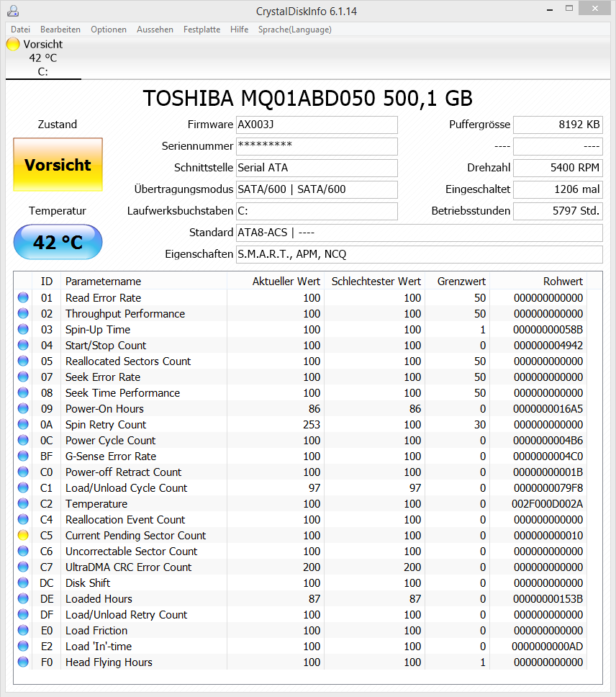Click blue status icon for Reallocated Sectors Count
616x697 pixels.
[23, 361]
